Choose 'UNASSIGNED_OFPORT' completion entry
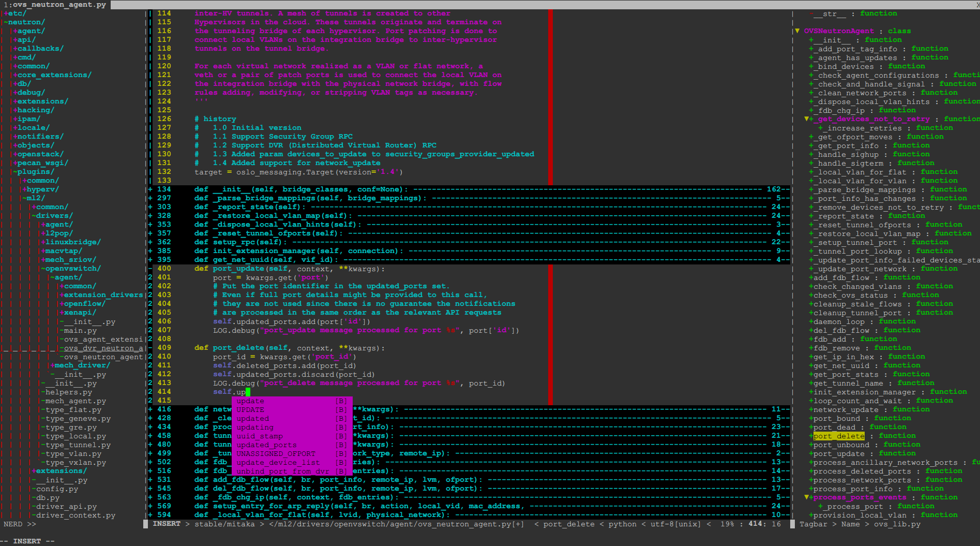The width and height of the screenshot is (980, 546). point(292,453)
